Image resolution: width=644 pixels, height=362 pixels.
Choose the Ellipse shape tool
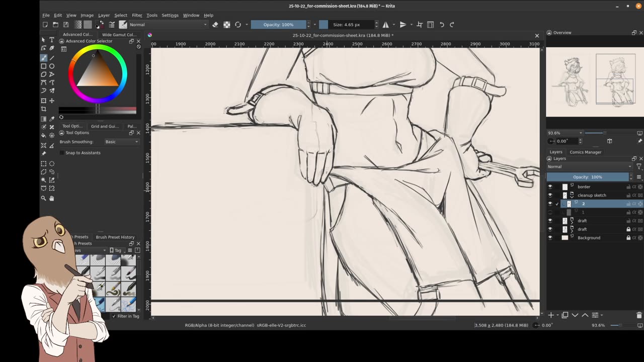[x=52, y=66]
